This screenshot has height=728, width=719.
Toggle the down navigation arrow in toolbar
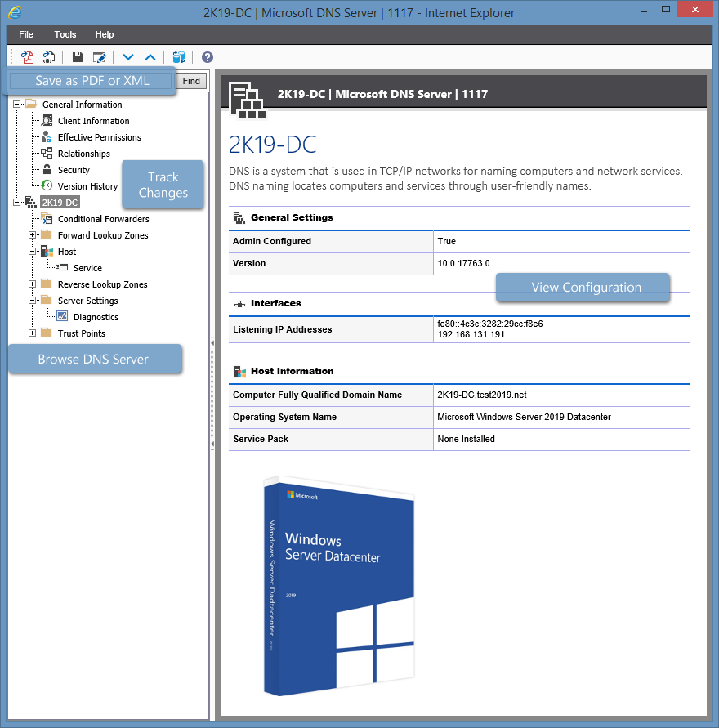click(x=127, y=57)
